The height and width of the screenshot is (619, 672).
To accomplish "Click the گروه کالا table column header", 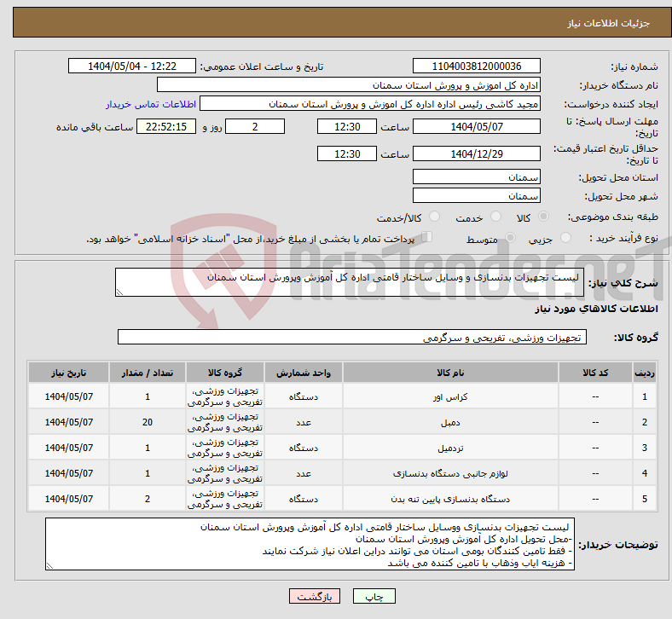I will (225, 373).
